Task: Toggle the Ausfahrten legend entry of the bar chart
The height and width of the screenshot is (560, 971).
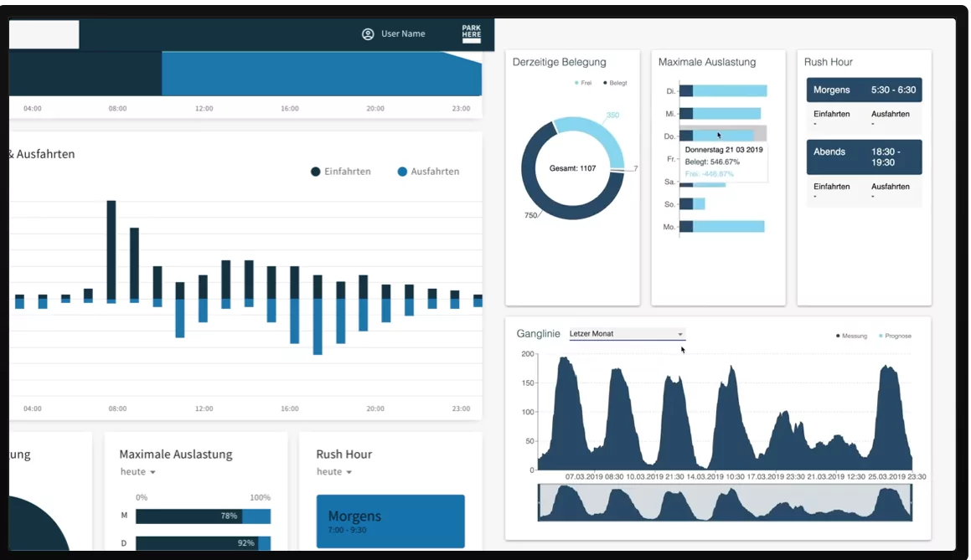Action: tap(428, 172)
